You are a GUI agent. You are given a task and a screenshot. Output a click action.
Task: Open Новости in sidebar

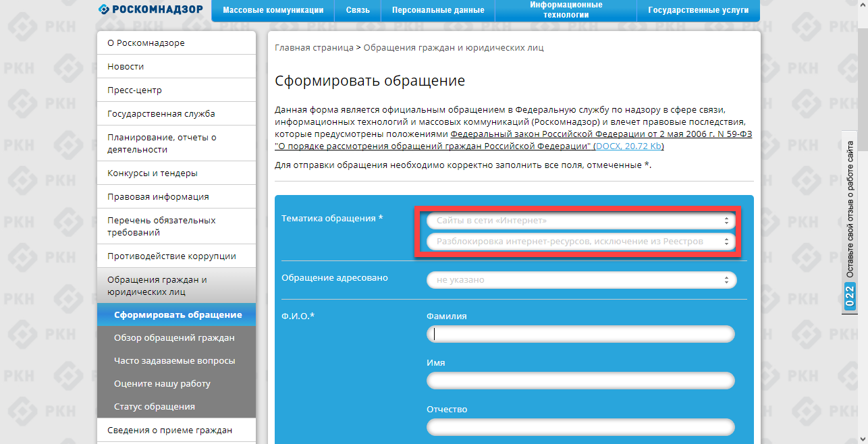coord(176,67)
